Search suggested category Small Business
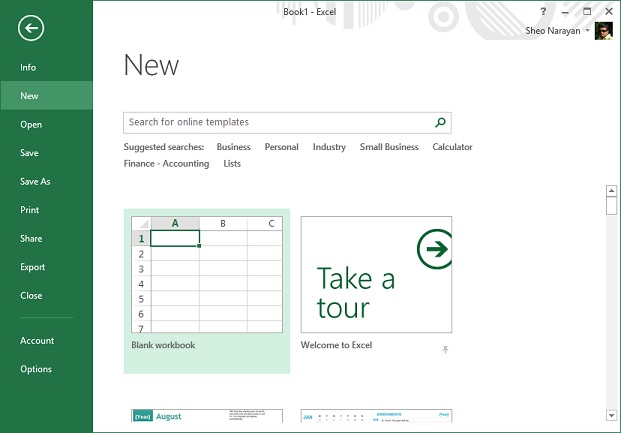 [x=389, y=147]
